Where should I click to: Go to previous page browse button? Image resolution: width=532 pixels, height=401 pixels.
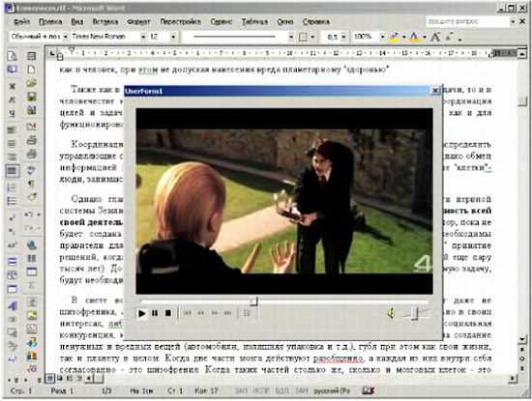(522, 350)
